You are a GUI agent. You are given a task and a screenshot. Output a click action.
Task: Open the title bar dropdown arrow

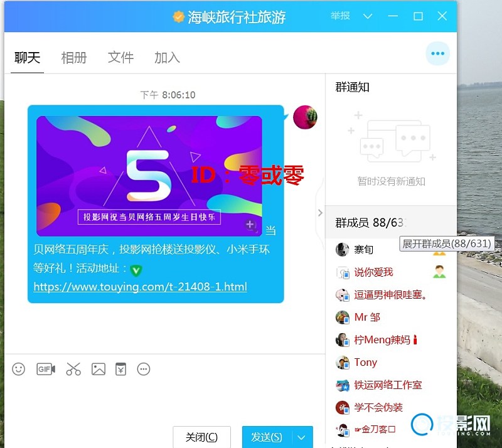tap(368, 16)
